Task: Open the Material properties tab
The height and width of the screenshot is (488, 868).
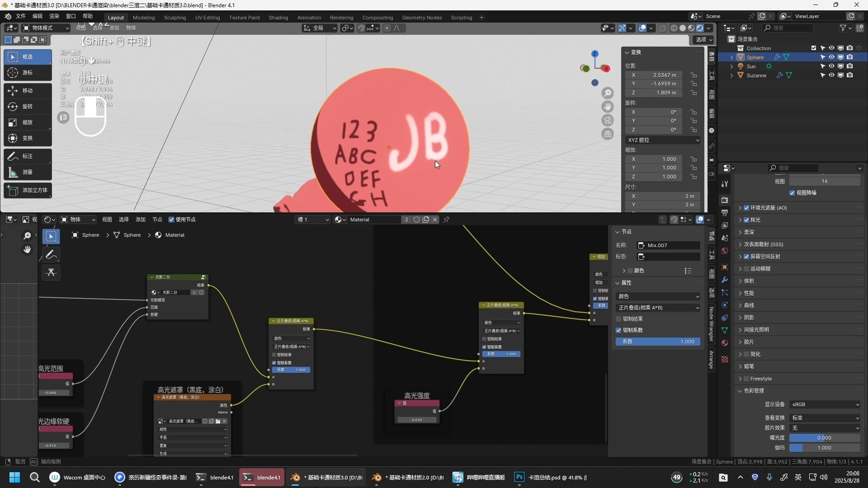Action: coord(725,343)
